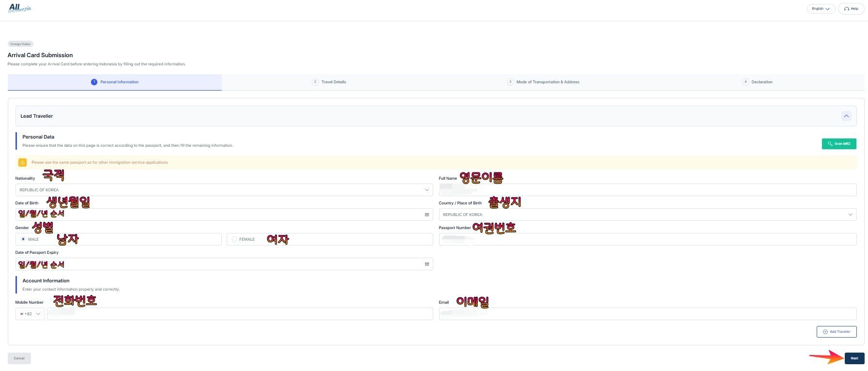Click the Cancel button

[x=19, y=358]
